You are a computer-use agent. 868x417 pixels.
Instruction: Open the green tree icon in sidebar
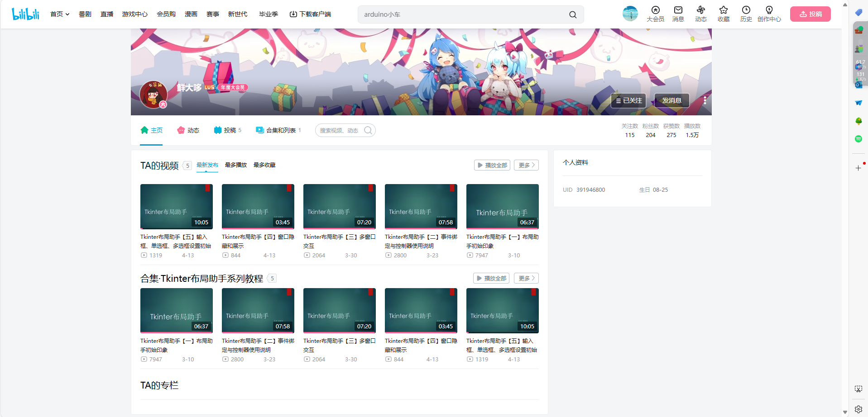pos(858,121)
